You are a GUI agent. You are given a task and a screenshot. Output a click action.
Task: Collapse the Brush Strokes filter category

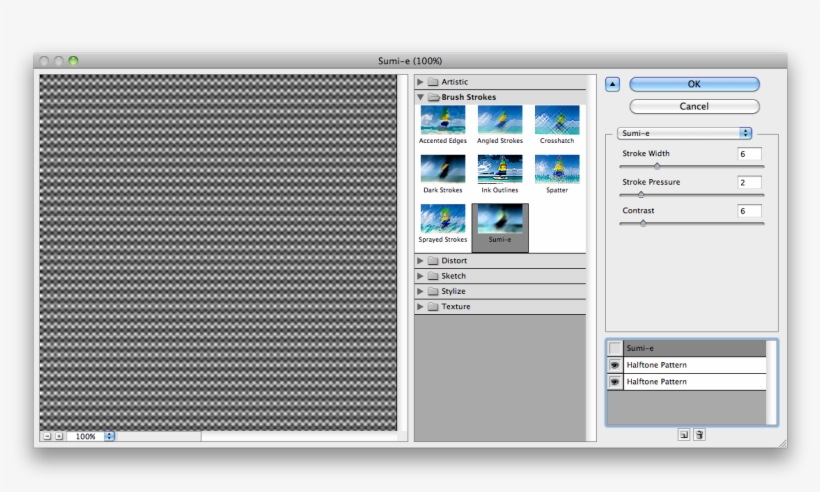(420, 97)
